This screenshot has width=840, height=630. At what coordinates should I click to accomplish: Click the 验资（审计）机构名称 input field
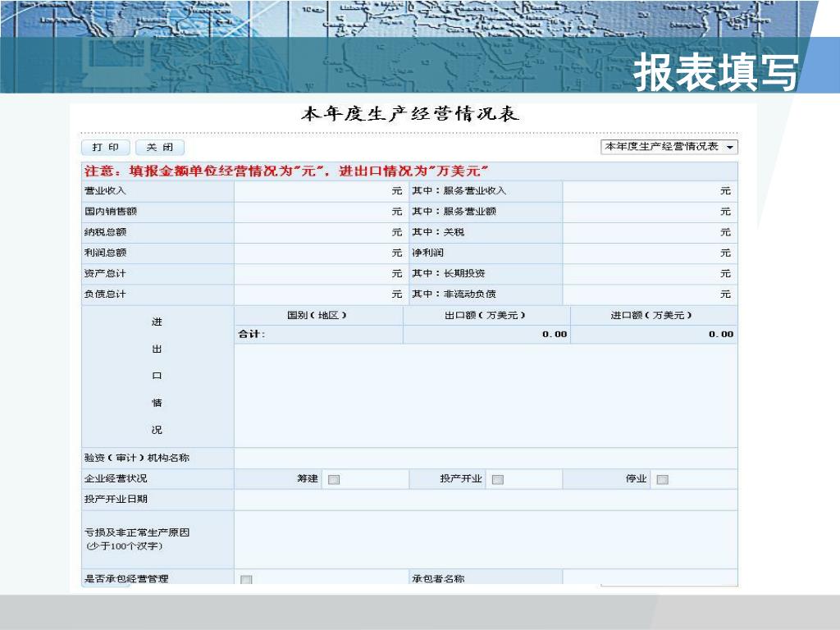tap(486, 458)
